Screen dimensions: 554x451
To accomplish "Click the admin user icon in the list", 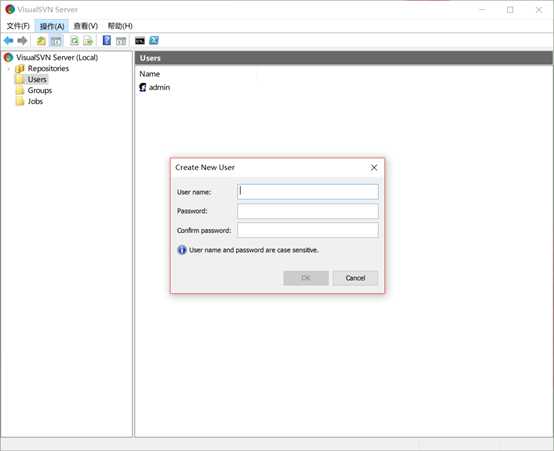I will (x=143, y=87).
